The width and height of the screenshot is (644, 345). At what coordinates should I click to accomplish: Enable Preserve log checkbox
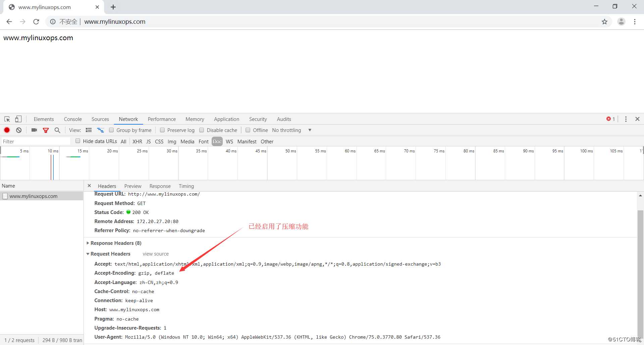[x=162, y=130]
